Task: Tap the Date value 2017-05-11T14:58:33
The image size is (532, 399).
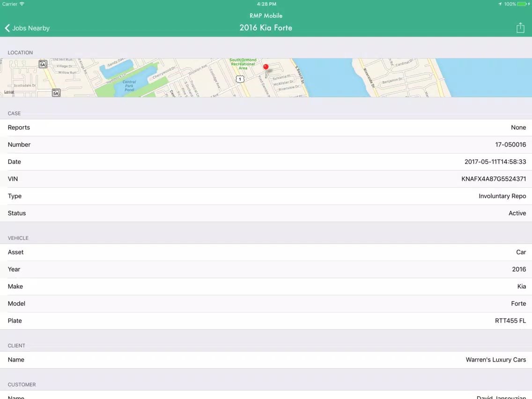Action: pos(495,162)
